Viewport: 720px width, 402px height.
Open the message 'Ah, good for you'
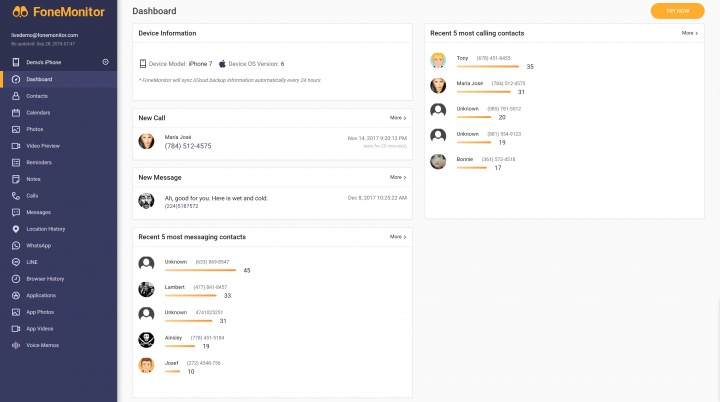pos(216,198)
